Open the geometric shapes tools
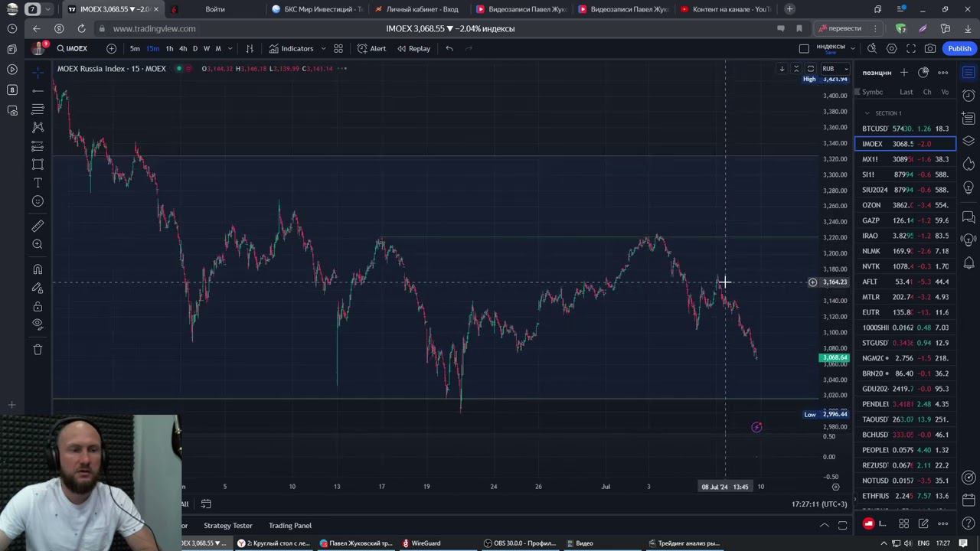Screen dimensions: 980x551 [38, 165]
